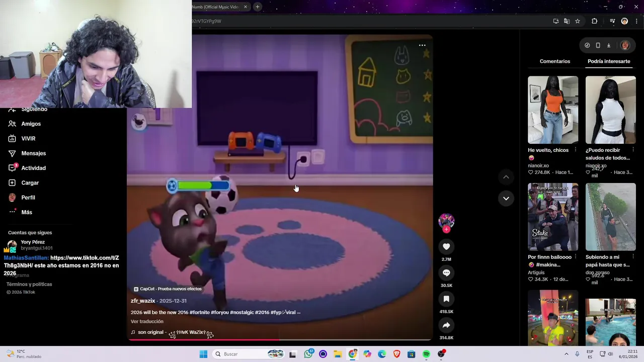Click the translate page icon in address bar

tap(567, 21)
